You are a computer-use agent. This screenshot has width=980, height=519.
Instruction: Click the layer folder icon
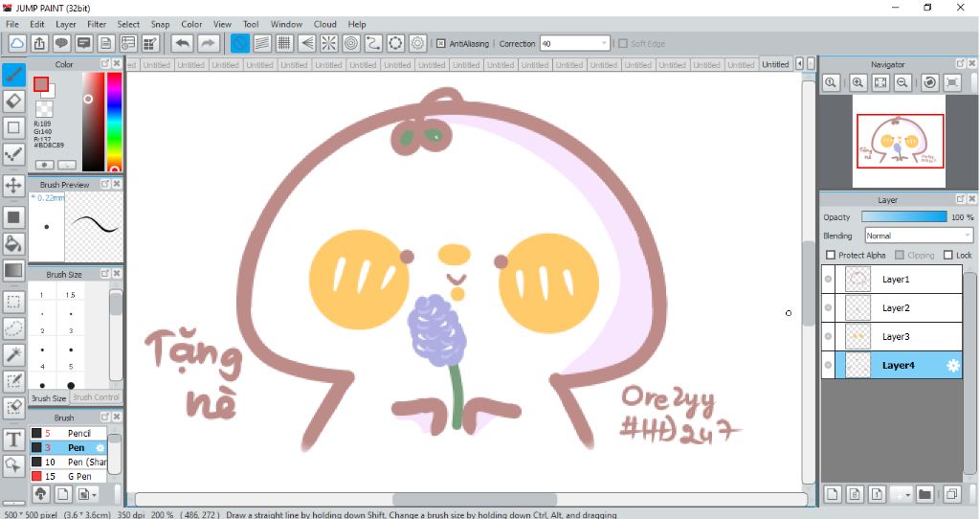924,494
